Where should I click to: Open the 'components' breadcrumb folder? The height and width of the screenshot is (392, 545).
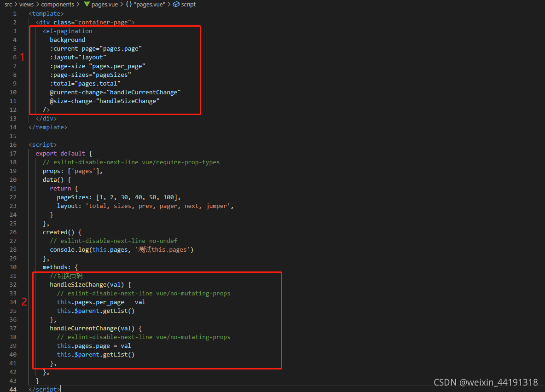58,4
